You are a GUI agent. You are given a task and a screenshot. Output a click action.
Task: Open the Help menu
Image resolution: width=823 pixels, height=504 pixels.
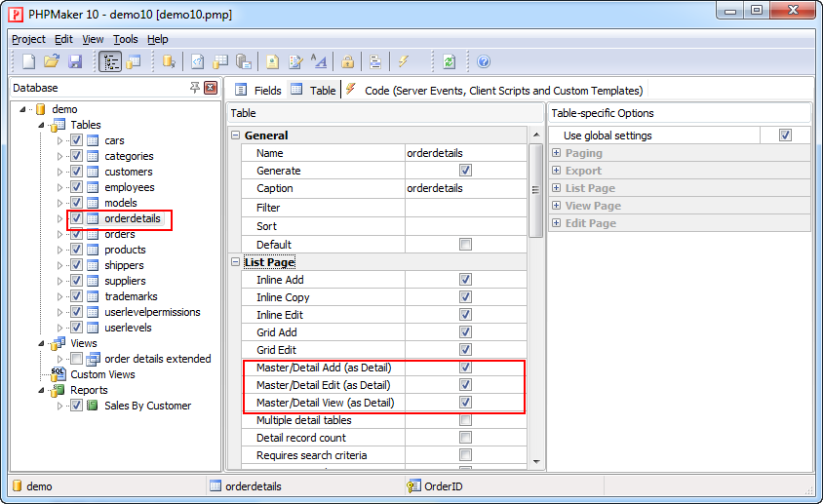[x=157, y=39]
